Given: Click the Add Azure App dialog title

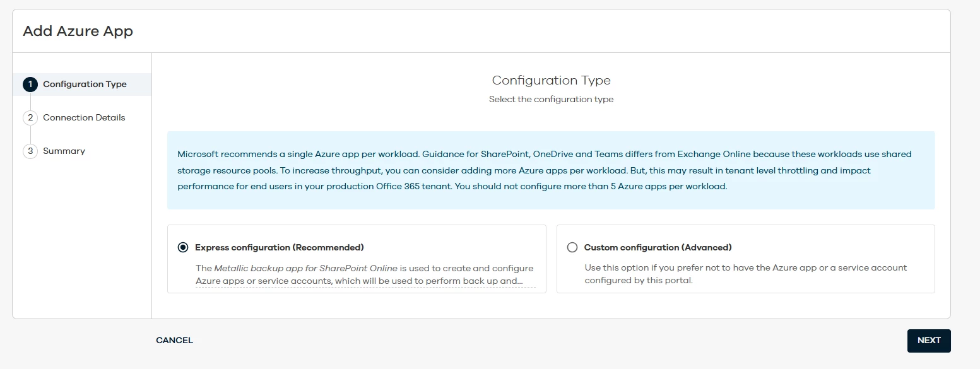Looking at the screenshot, I should (78, 31).
